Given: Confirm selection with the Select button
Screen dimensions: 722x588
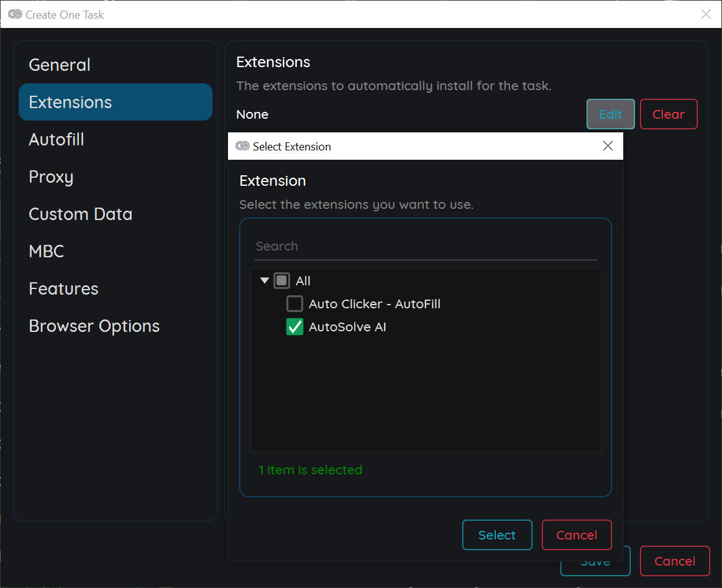Looking at the screenshot, I should pos(497,535).
